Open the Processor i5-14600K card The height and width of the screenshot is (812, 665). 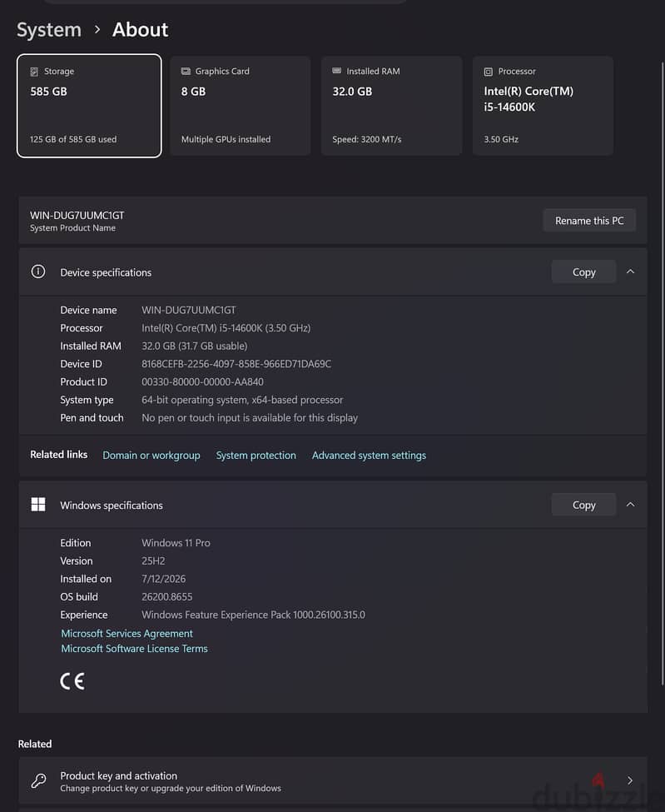(543, 106)
